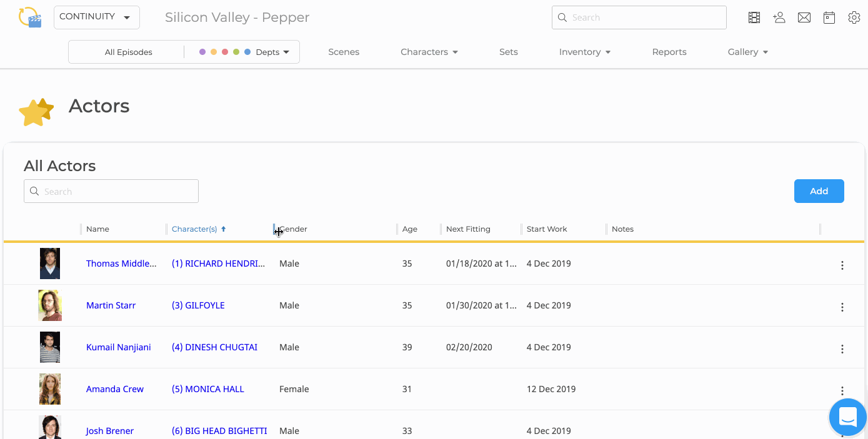Viewport: 868px width, 439px height.
Task: Open the settings gear icon
Action: 854,17
